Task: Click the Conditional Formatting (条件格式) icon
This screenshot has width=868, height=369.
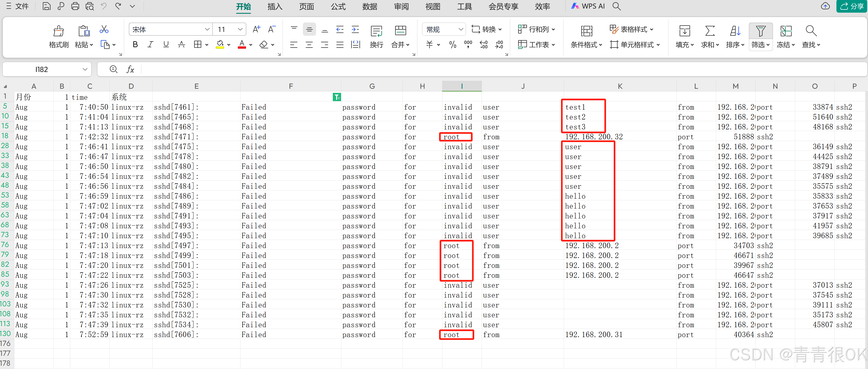Action: click(x=586, y=31)
